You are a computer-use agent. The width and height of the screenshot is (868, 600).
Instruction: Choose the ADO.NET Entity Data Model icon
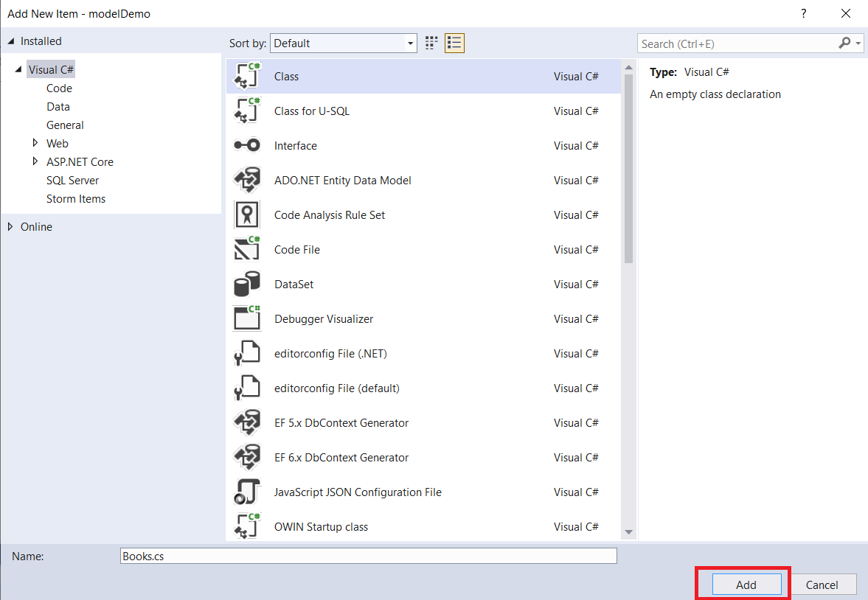(247, 181)
